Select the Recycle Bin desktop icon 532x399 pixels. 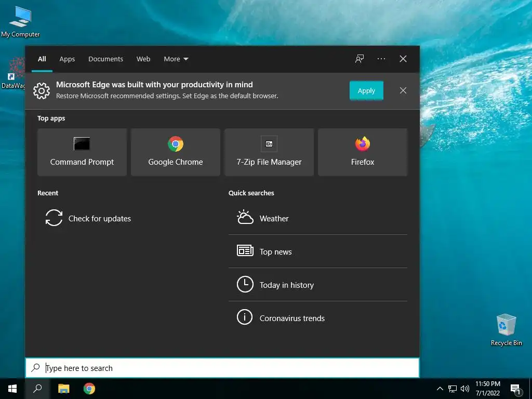click(506, 330)
